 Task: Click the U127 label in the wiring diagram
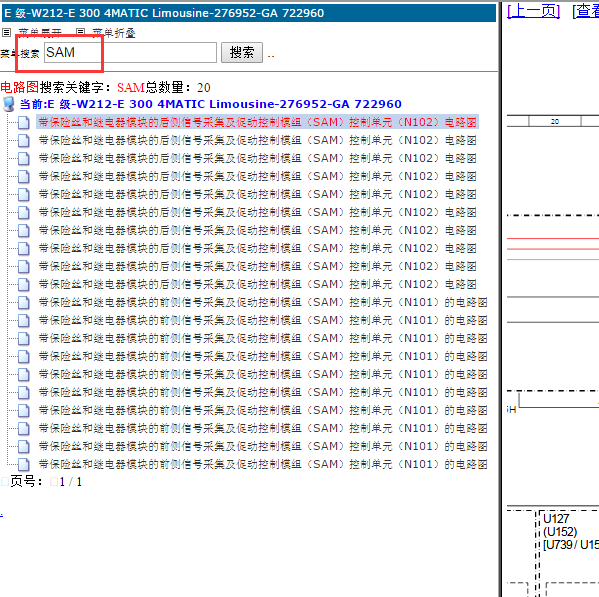[556, 519]
